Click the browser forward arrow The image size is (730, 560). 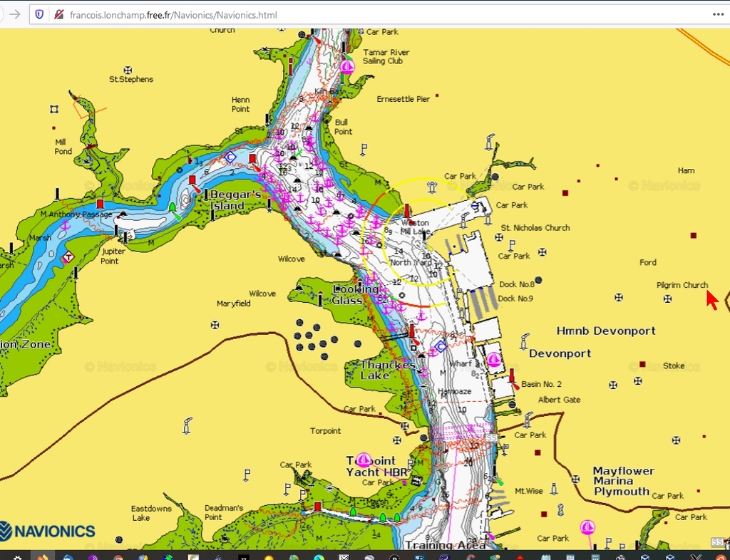pyautogui.click(x=15, y=14)
